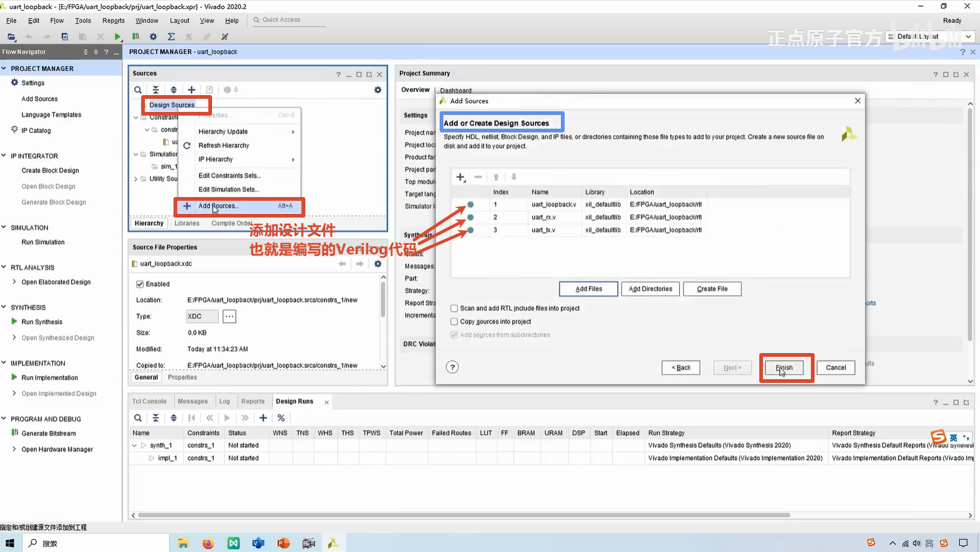Collapse the synth_1 run row

(134, 446)
